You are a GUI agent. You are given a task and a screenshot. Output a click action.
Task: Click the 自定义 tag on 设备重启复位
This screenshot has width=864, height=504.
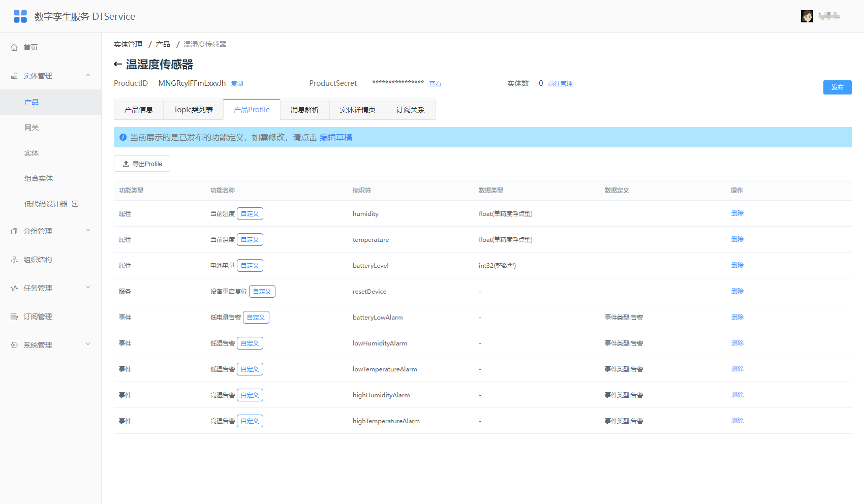(x=262, y=292)
